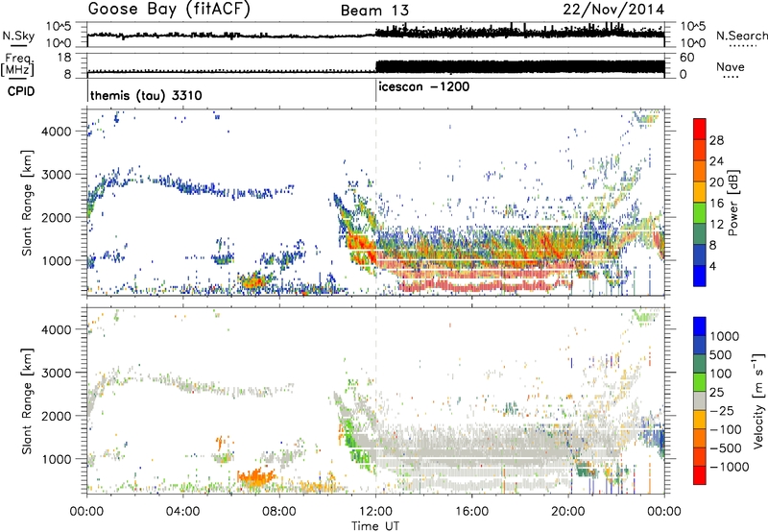Click the "16:00" time tick label
The width and height of the screenshot is (768, 532).
tap(471, 512)
